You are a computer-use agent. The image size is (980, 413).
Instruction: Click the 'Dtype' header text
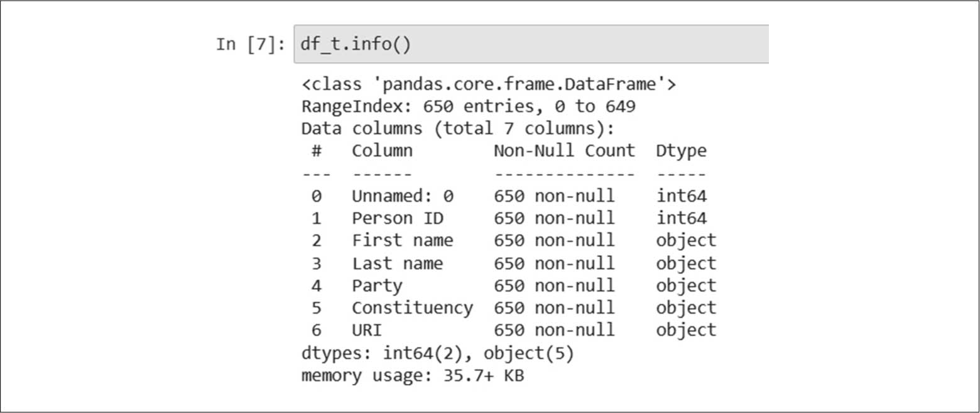click(681, 151)
